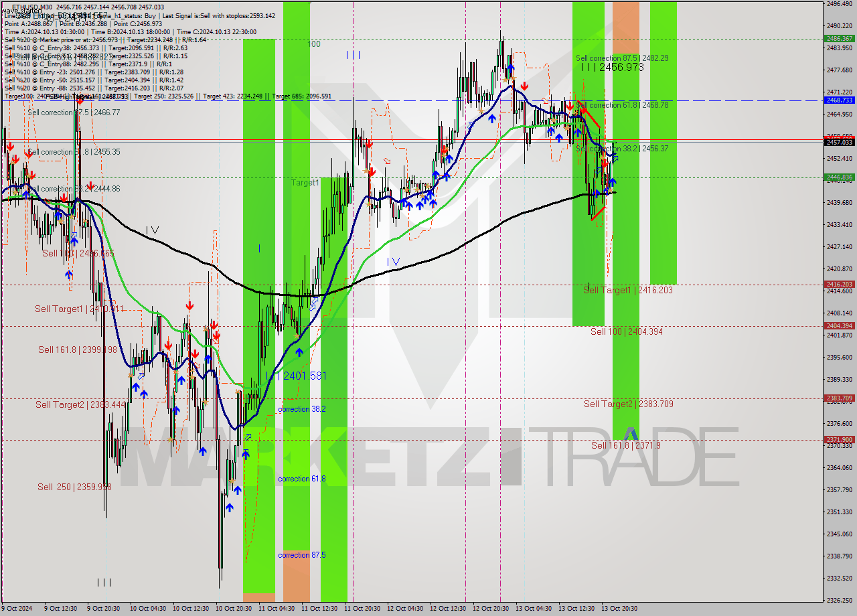Click '11 Oct 12:30' on time axis
The height and width of the screenshot is (616, 857).
pos(319,609)
